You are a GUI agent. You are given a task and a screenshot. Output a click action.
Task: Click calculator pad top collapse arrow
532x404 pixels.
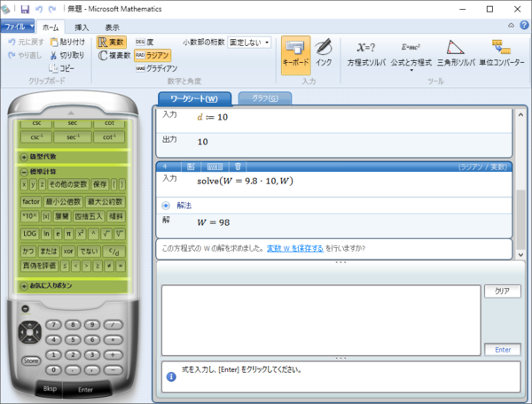point(71,113)
